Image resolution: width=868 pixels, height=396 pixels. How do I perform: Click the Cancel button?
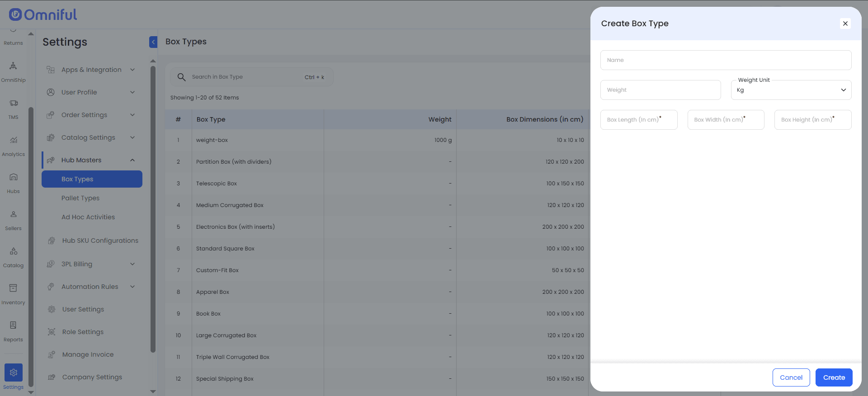click(x=791, y=377)
